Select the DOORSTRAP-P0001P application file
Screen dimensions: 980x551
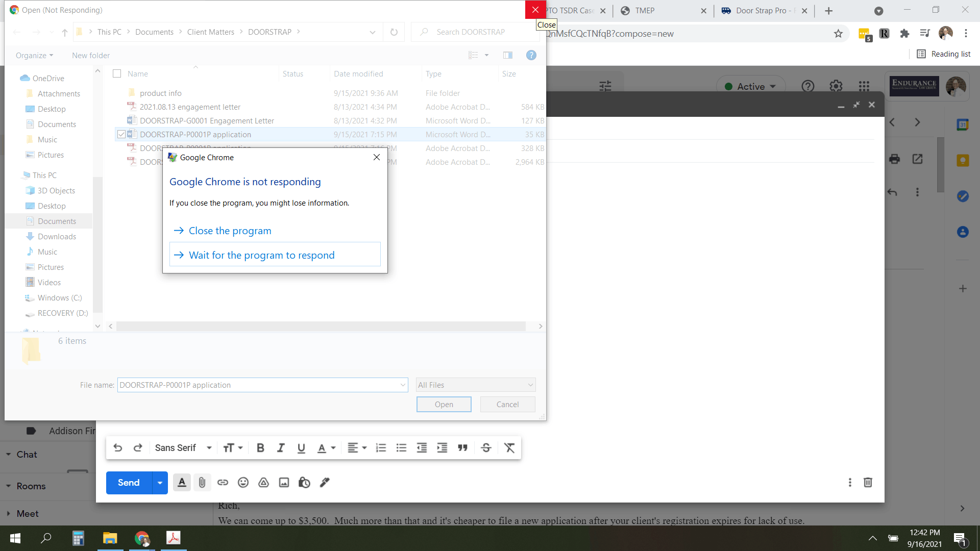coord(195,134)
